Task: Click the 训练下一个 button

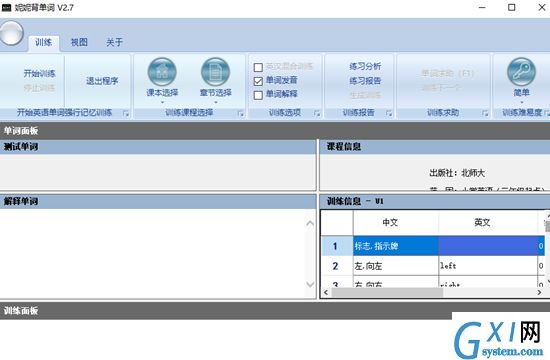Action: (441, 87)
